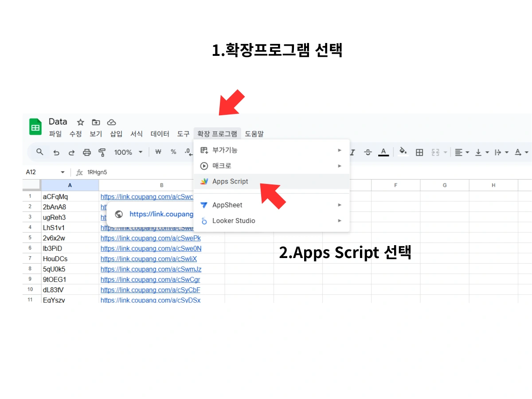Open the 도움말 menu
The image size is (532, 399).
[x=254, y=133]
